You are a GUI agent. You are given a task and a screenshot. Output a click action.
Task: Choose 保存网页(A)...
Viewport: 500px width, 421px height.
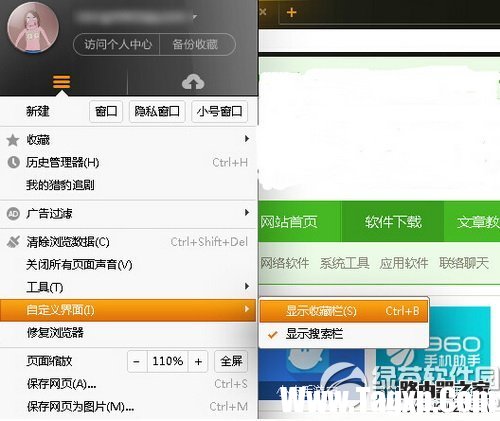point(128,384)
